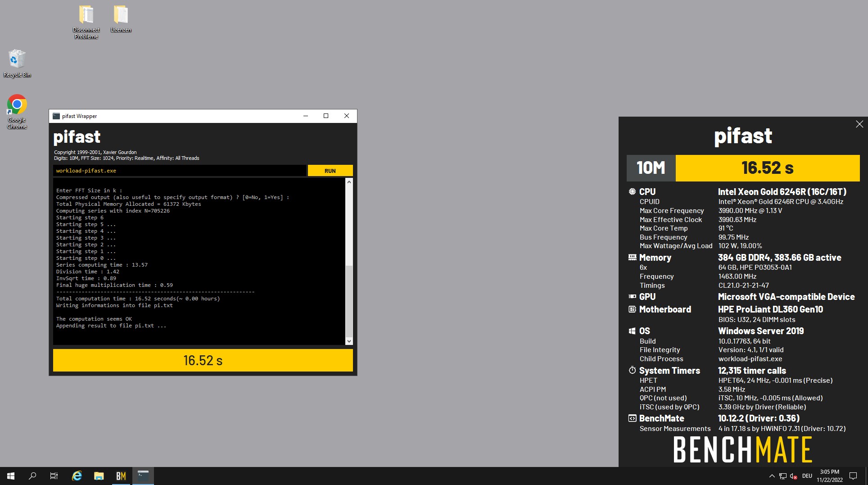Click 'Intel Xeon Gold 6246R (16C/16T)' text
The image size is (868, 485).
point(782,192)
